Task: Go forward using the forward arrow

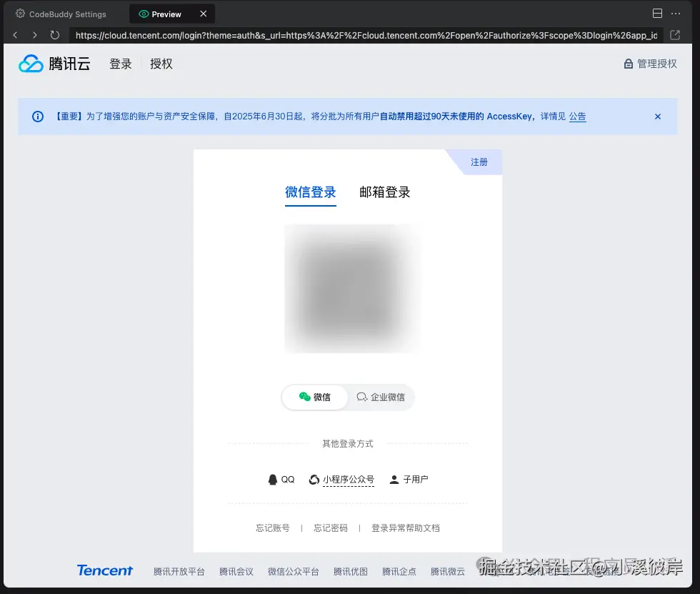Action: [x=35, y=35]
